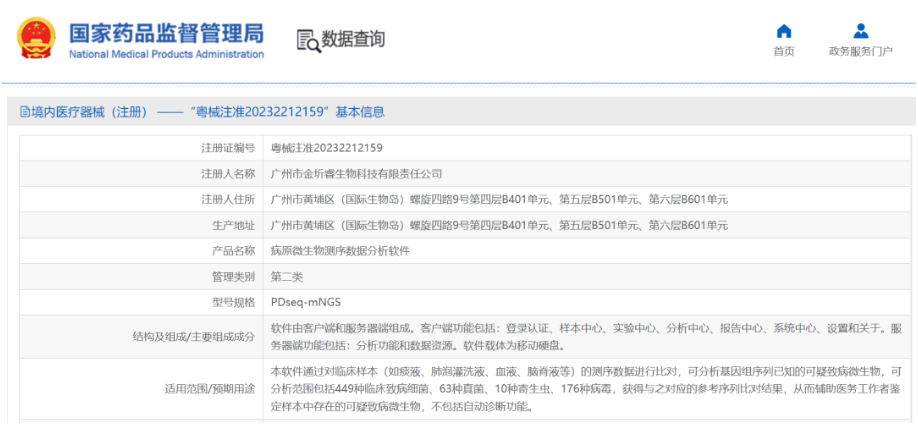This screenshot has width=918, height=430.
Task: Select the 注册证编号 label cell
Action: [x=141, y=148]
